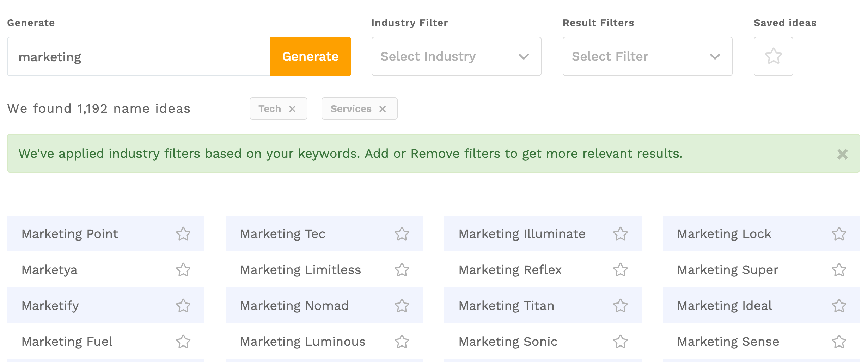Open the Select Industry dropdown
The image size is (868, 362).
pyautogui.click(x=457, y=56)
